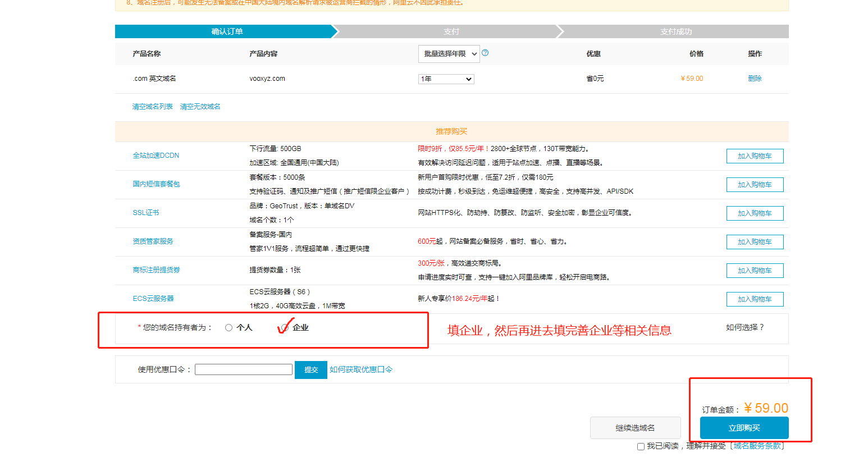Add 全站加速DCDN to the cart

(x=755, y=156)
